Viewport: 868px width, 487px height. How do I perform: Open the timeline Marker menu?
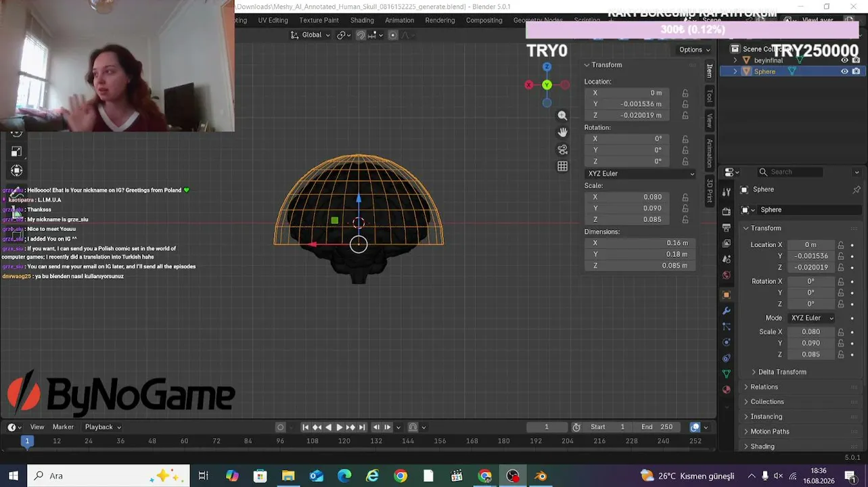point(63,427)
